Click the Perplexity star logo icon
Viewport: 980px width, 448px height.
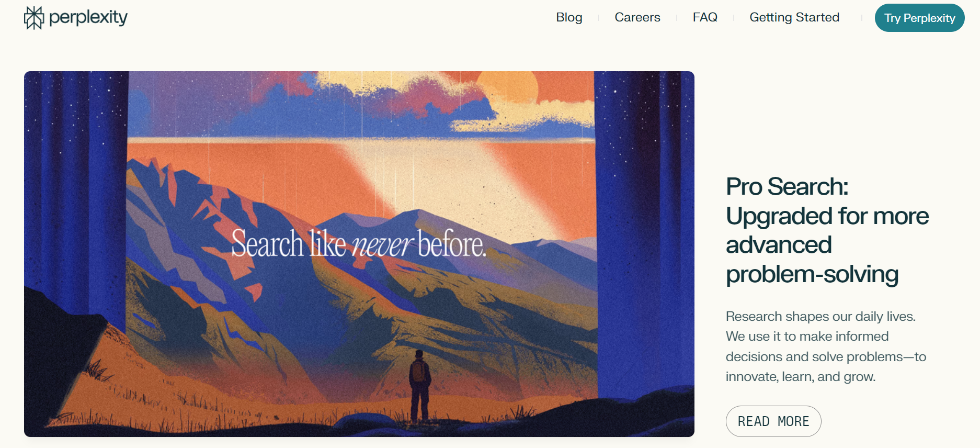pyautogui.click(x=34, y=18)
